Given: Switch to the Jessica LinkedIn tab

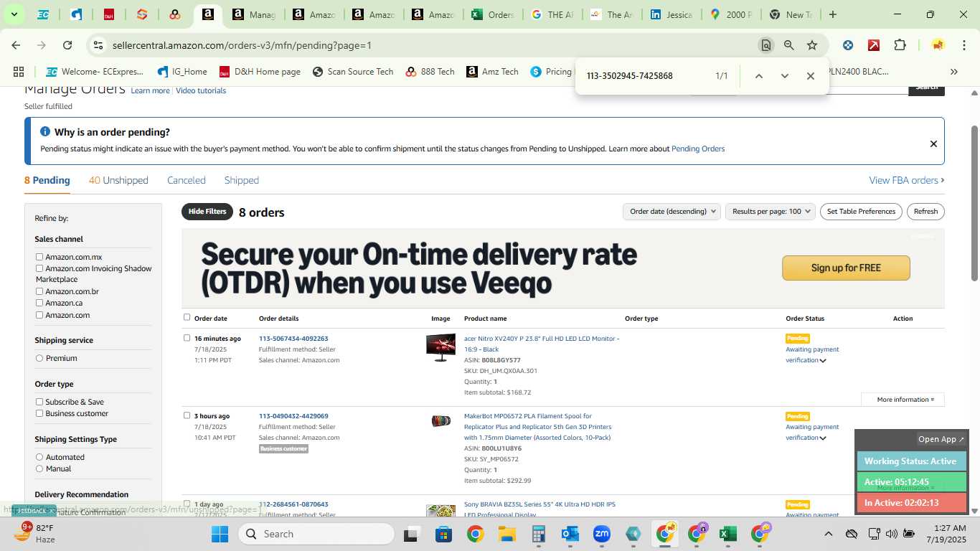Looking at the screenshot, I should [672, 14].
